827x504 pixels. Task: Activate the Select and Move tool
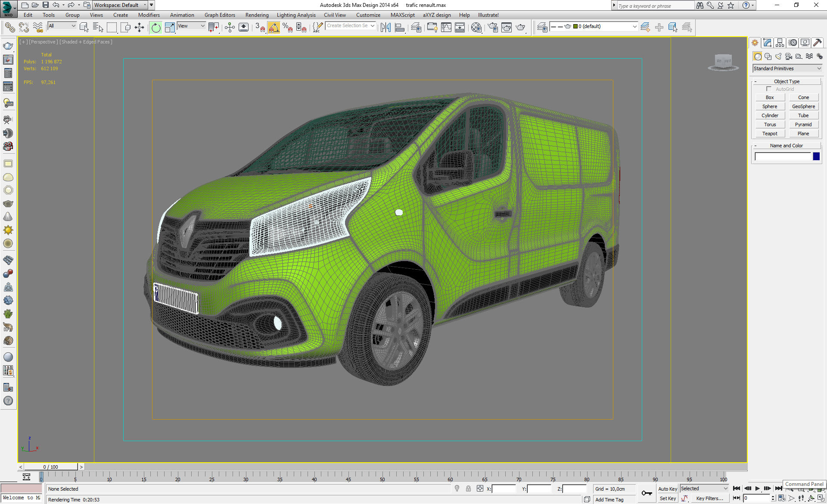point(139,28)
